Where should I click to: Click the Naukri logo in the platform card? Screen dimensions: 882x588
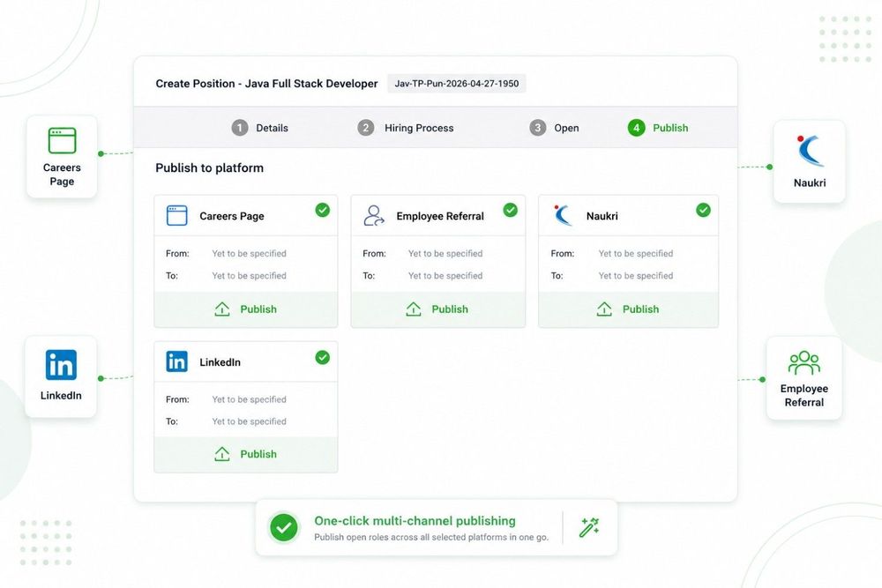click(562, 215)
